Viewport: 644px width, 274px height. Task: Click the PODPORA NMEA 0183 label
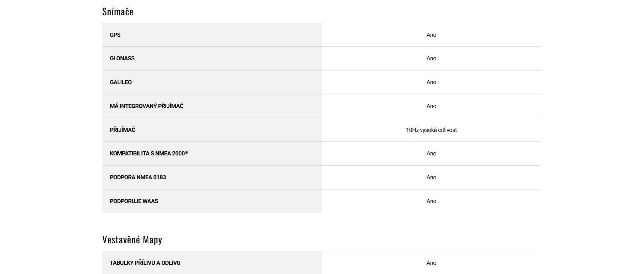point(138,177)
